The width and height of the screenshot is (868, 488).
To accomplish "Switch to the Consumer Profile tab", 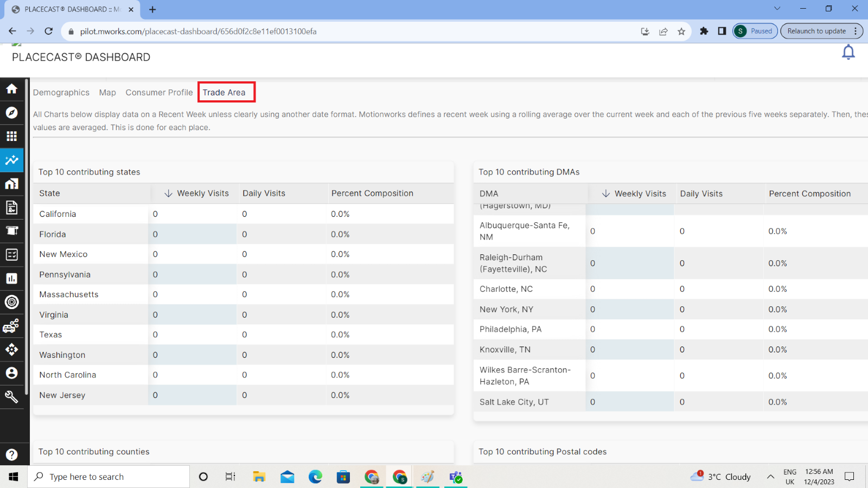I will pos(159,93).
